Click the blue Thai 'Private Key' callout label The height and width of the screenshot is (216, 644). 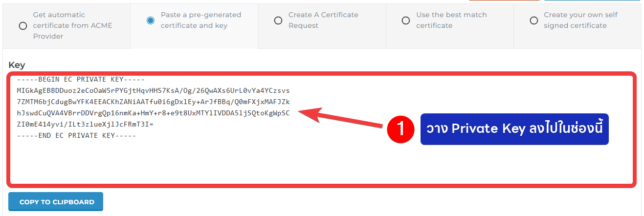click(514, 129)
